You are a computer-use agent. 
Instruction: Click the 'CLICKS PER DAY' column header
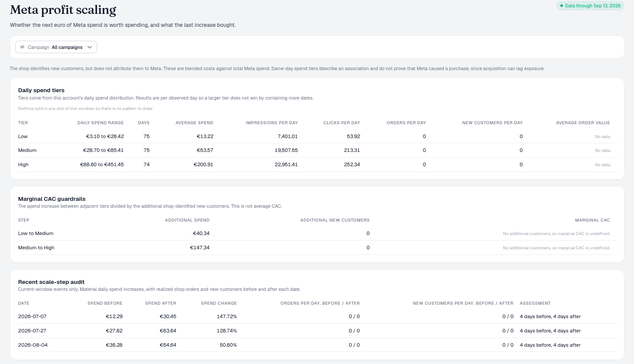[341, 123]
